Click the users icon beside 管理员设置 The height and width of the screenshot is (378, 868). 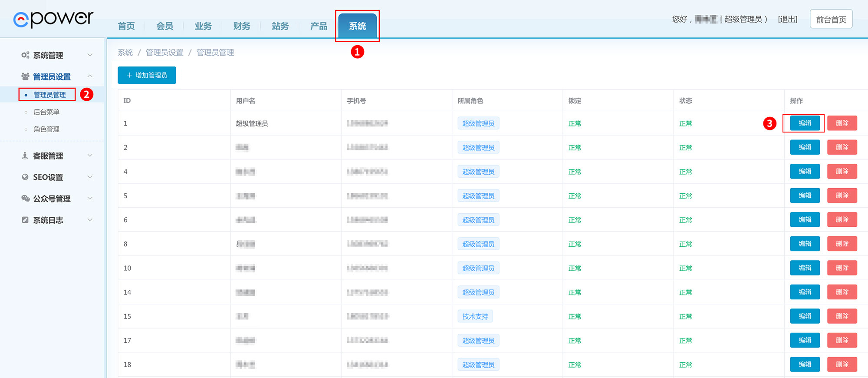(x=25, y=76)
